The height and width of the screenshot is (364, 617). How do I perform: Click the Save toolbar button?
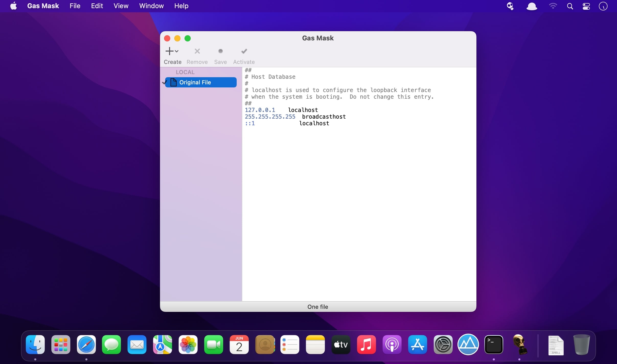point(220,56)
